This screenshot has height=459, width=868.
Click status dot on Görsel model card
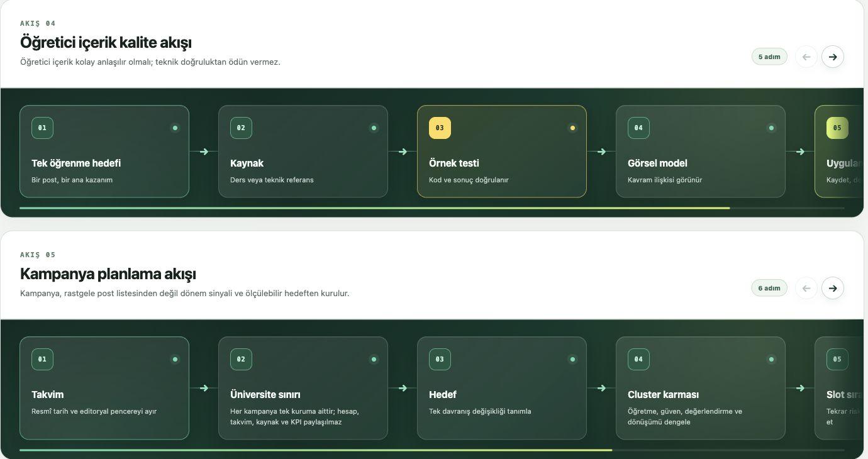[771, 128]
